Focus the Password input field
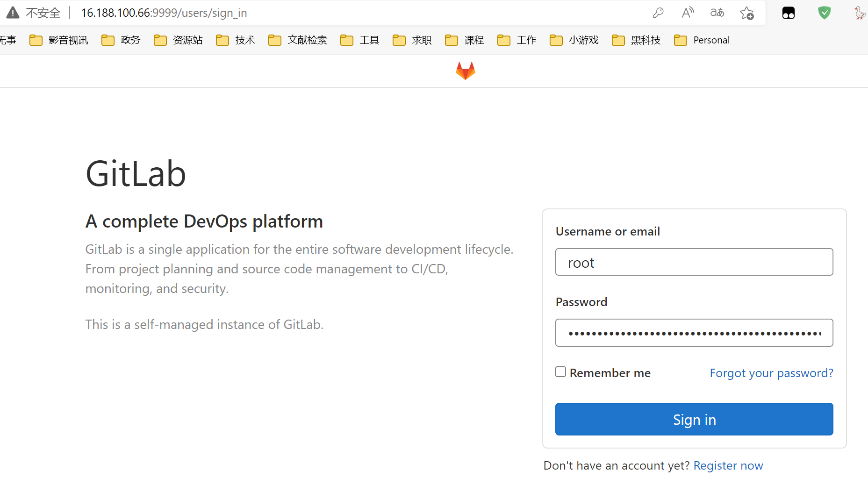This screenshot has width=868, height=478. click(x=694, y=333)
